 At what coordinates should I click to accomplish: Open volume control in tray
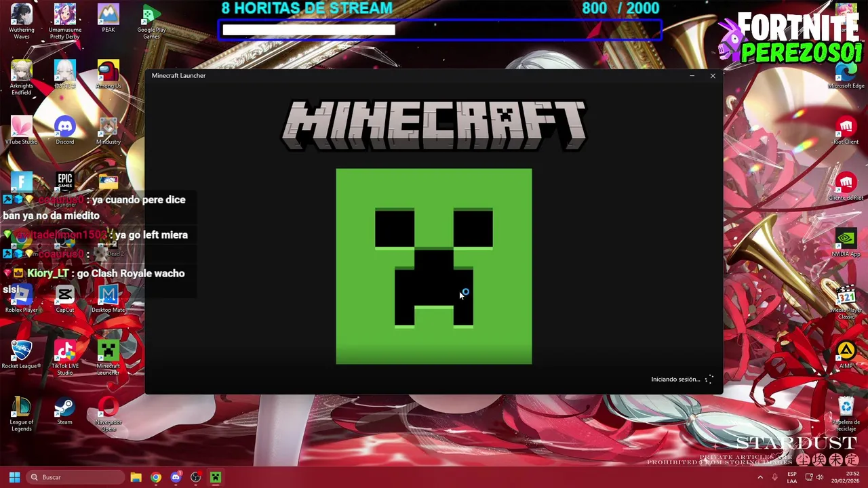click(x=820, y=477)
